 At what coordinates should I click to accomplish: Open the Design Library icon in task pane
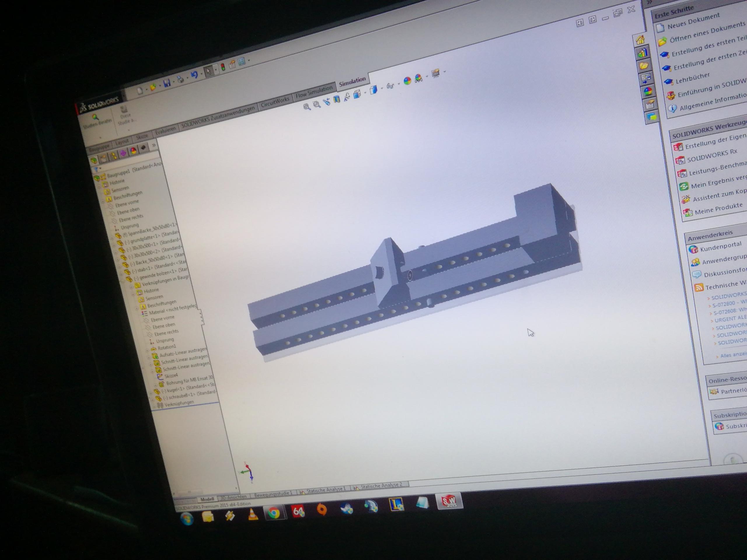tap(642, 53)
